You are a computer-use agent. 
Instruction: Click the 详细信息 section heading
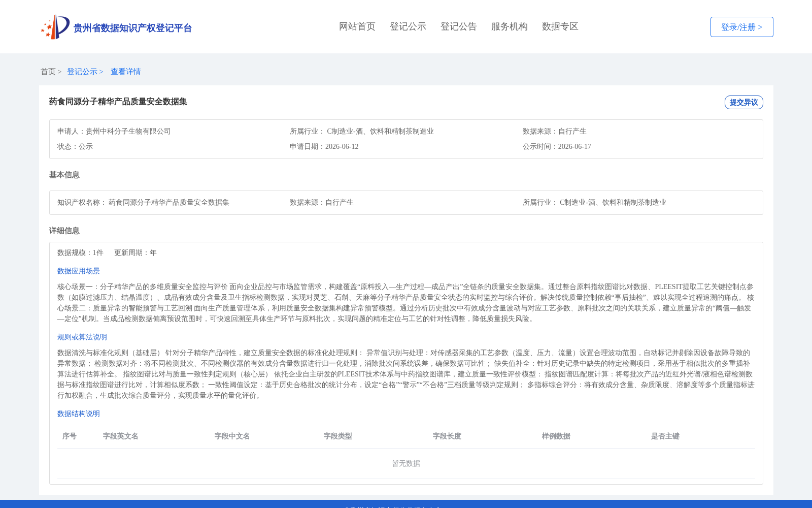(x=64, y=231)
